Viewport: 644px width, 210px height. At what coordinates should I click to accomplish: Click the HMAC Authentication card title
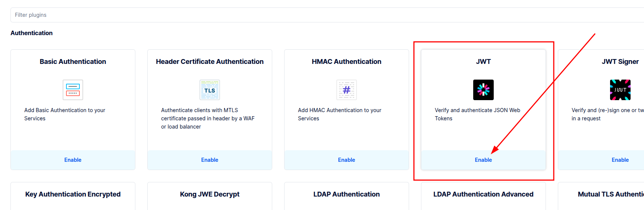(x=346, y=62)
